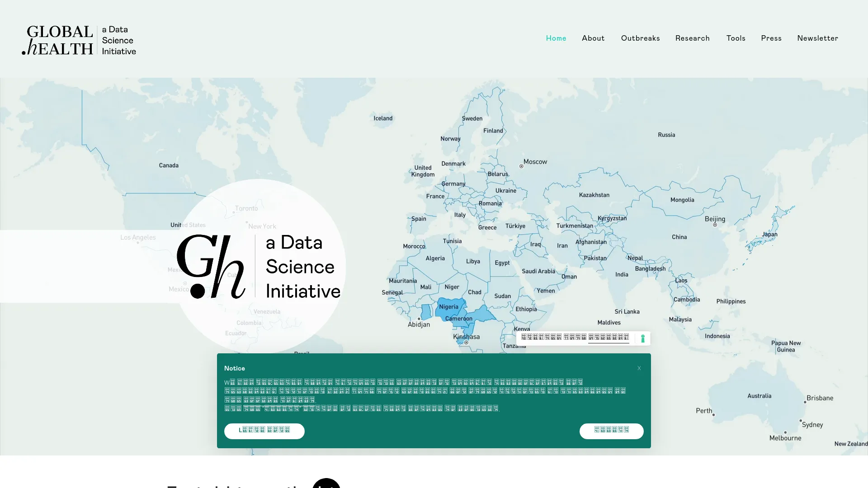Image resolution: width=868 pixels, height=488 pixels.
Task: Open the Global.health logo home link
Action: (79, 40)
